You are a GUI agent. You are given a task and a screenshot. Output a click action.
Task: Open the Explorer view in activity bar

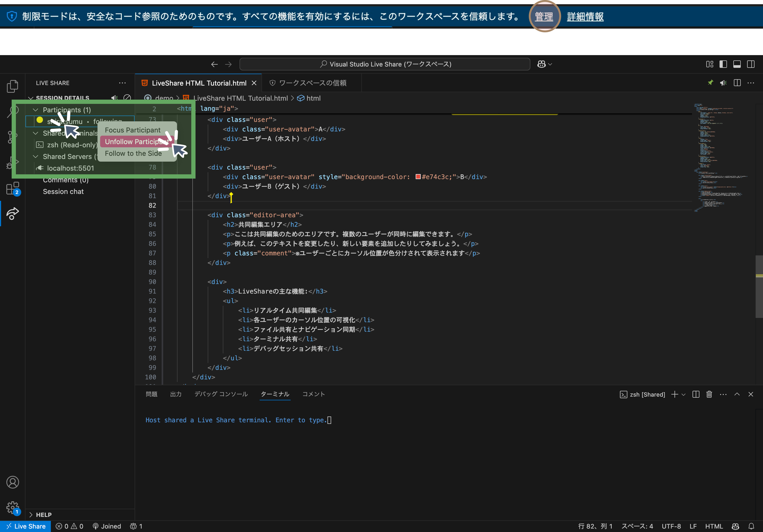point(13,86)
